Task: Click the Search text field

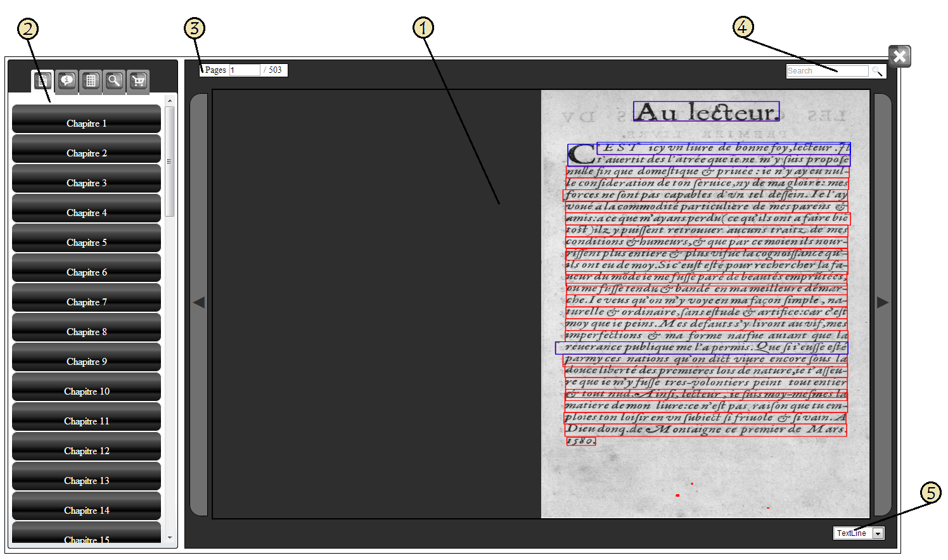Action: [827, 71]
